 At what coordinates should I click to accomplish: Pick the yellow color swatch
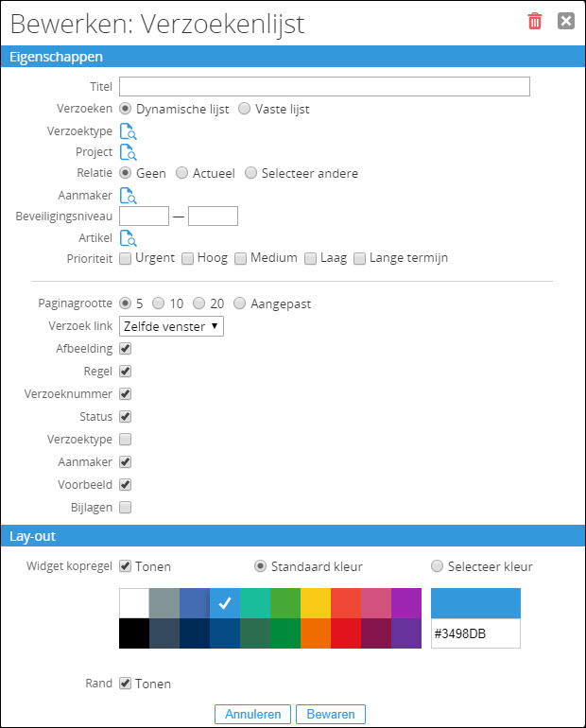(316, 603)
